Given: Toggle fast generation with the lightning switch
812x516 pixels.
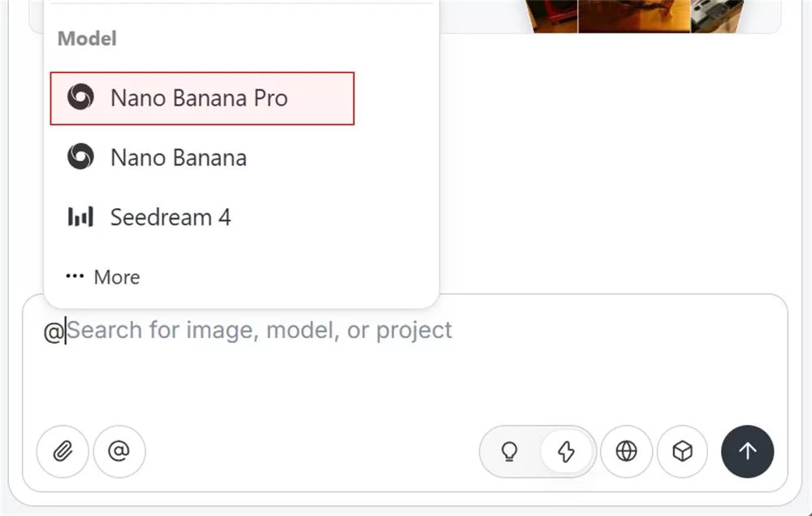Looking at the screenshot, I should click(x=567, y=452).
